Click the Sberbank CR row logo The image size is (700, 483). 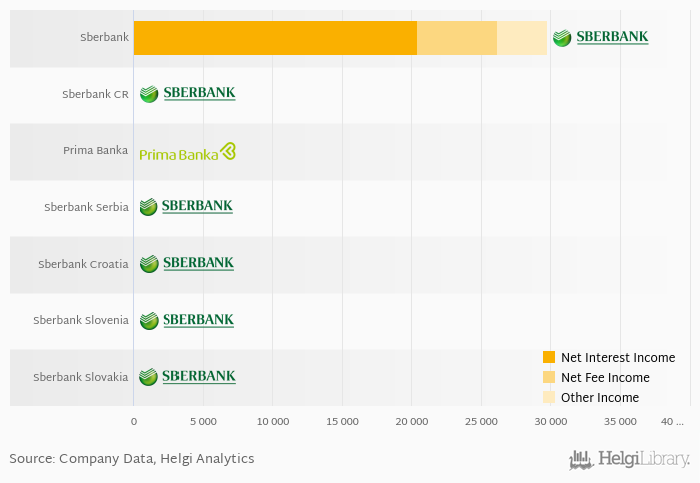tap(187, 93)
